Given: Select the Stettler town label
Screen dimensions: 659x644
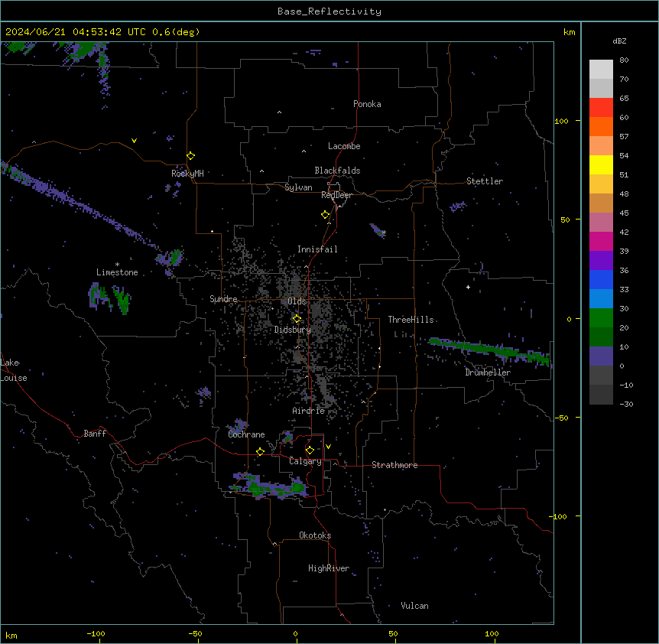Looking at the screenshot, I should tap(485, 181).
